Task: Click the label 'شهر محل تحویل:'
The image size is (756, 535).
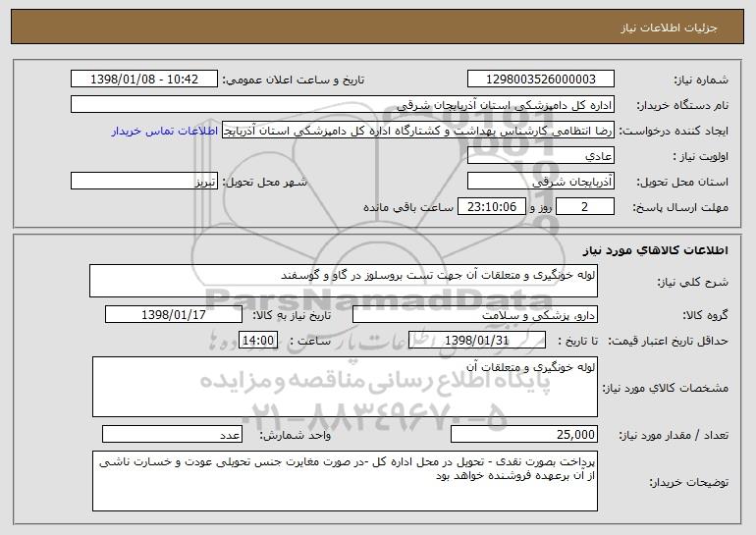Action: (264, 182)
